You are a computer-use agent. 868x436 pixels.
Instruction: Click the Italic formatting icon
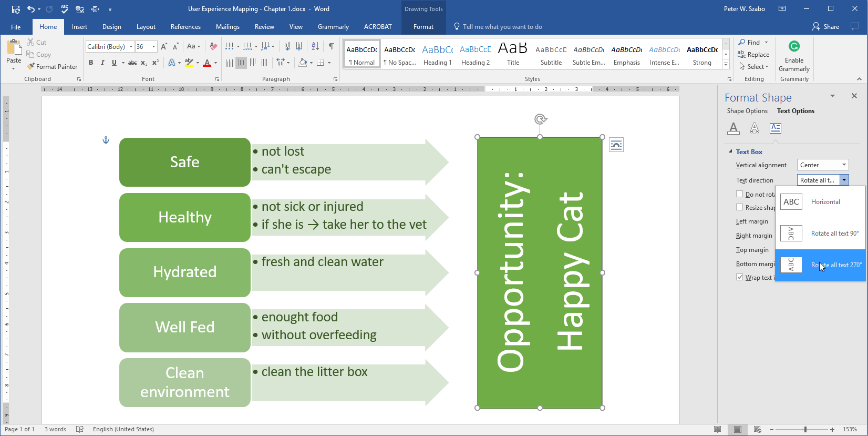pos(102,63)
